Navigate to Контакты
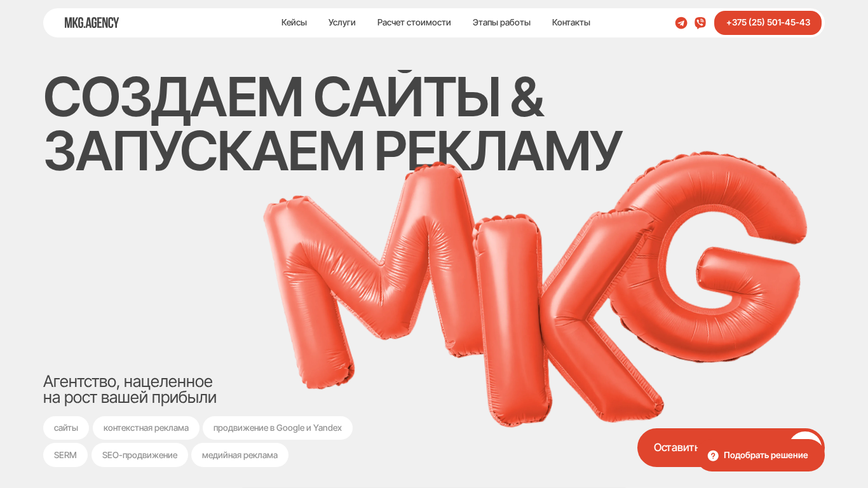 tap(571, 23)
